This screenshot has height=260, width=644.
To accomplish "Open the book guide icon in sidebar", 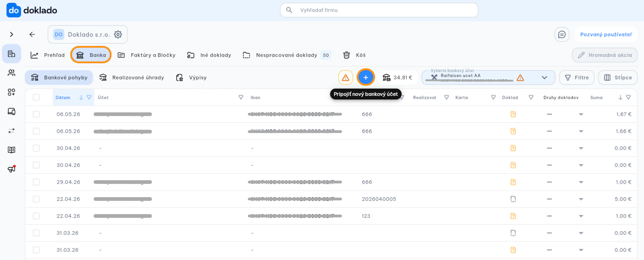I will [12, 150].
